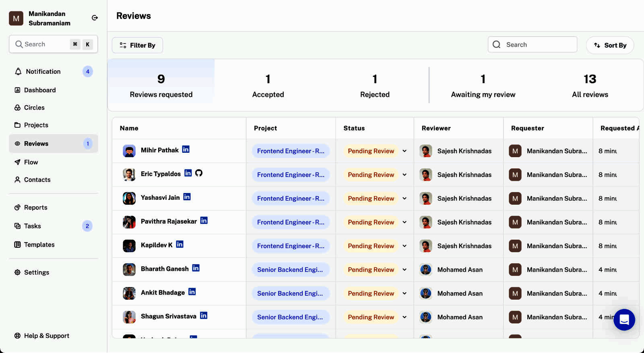Screen dimensions: 644x353
Task: Go to Dashboard in the sidebar
Action: point(39,90)
